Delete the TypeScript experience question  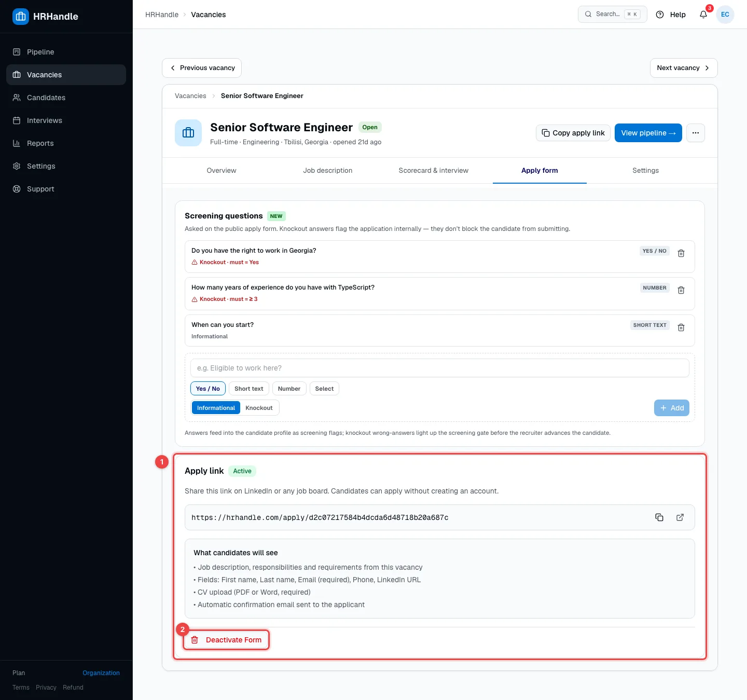pos(681,290)
